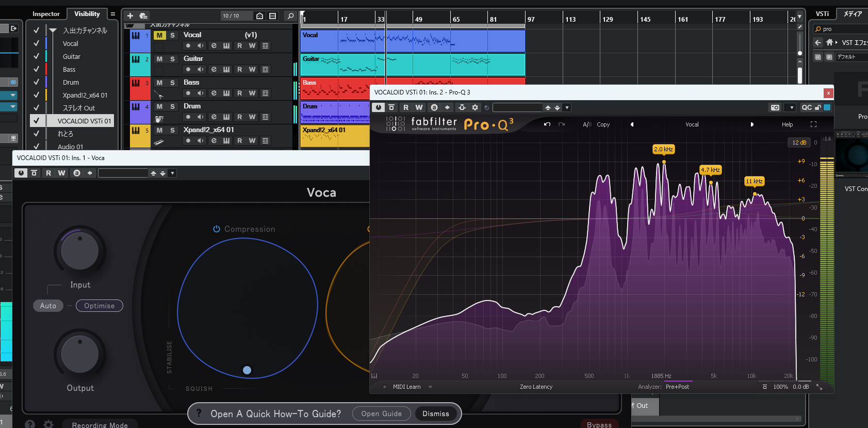
Task: Open Voca window preset dropdown arrow
Action: pos(172,173)
